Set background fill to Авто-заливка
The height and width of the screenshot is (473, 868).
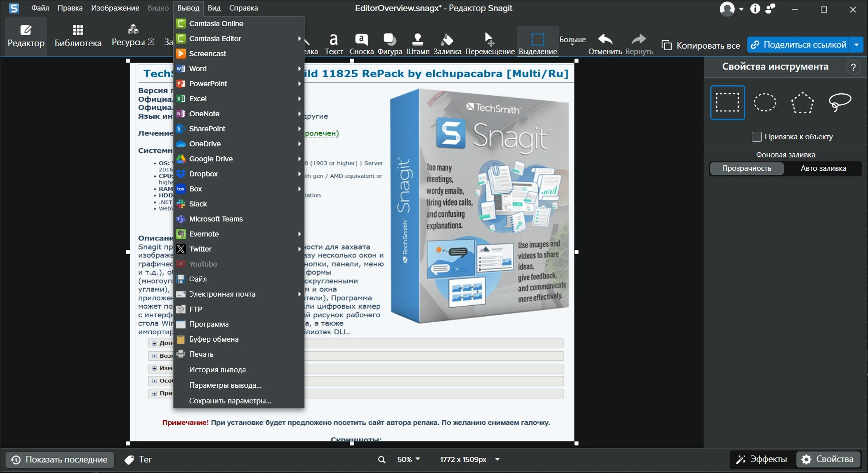[x=823, y=169]
